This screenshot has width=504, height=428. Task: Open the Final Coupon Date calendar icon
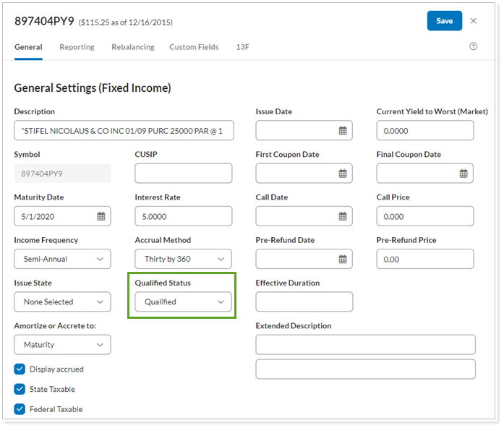pos(464,174)
